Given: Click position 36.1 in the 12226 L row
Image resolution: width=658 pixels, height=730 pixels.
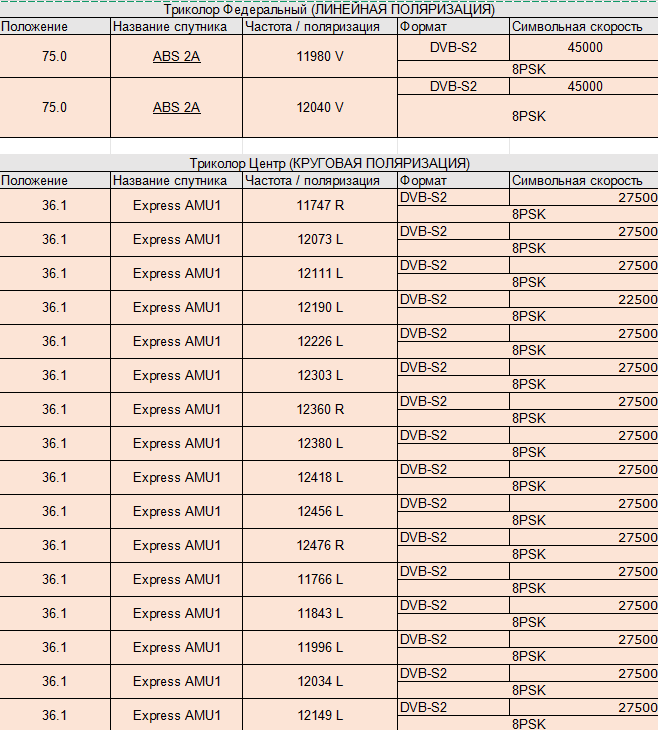Looking at the screenshot, I should 54,341.
